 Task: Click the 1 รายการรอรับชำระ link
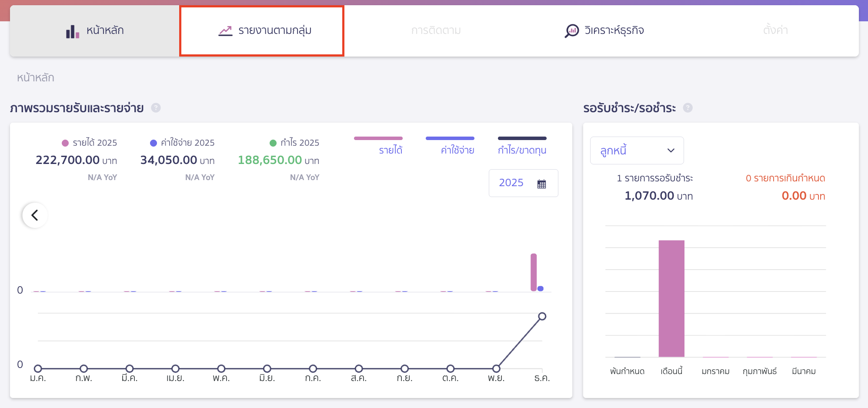(x=654, y=178)
